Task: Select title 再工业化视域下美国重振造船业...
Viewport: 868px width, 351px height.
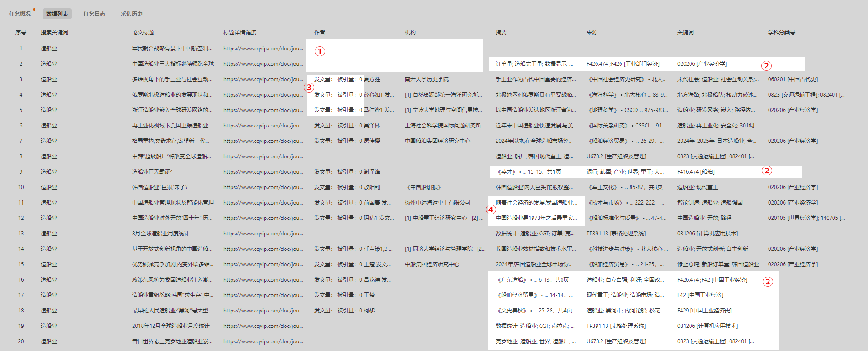Action: point(172,126)
